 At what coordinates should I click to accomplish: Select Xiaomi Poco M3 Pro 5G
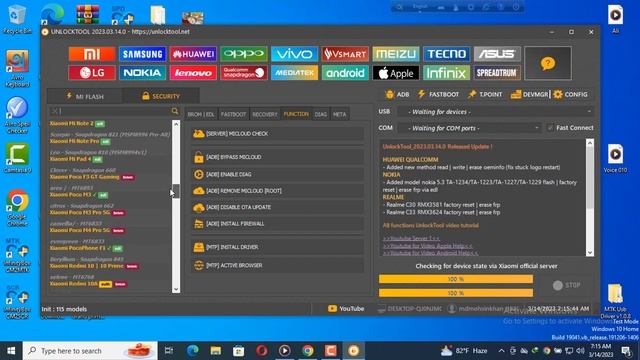(80, 213)
